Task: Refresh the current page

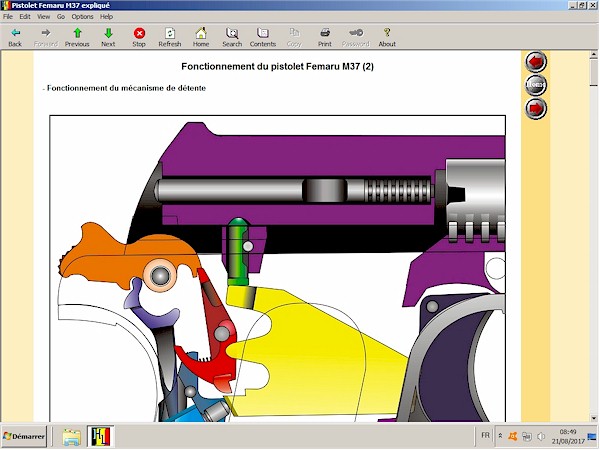Action: pyautogui.click(x=170, y=37)
